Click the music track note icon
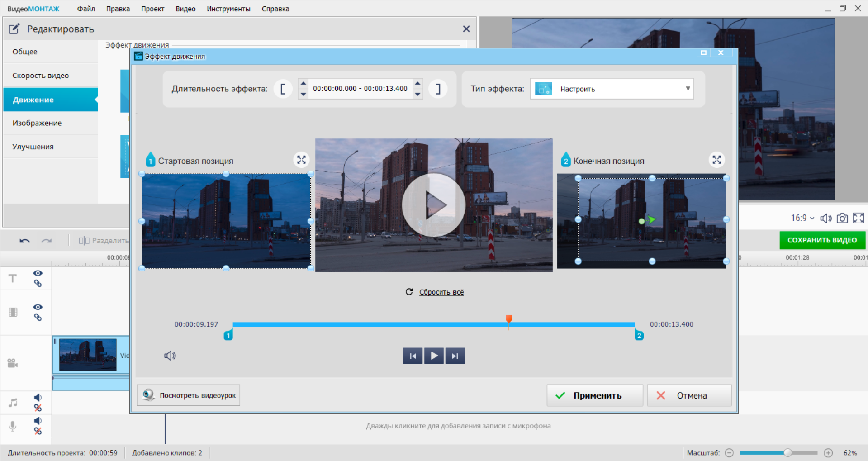 13,403
